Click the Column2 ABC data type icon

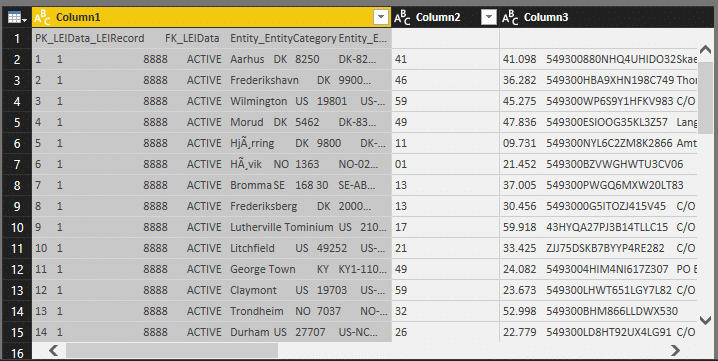tap(402, 17)
